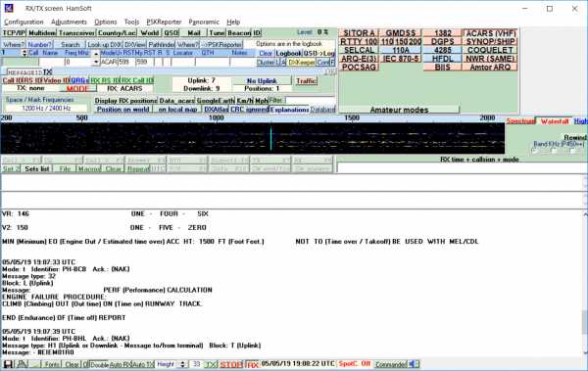The image size is (588, 371).
Task: Click the cyan frequency marker in the waterfall
Action: pos(270,138)
